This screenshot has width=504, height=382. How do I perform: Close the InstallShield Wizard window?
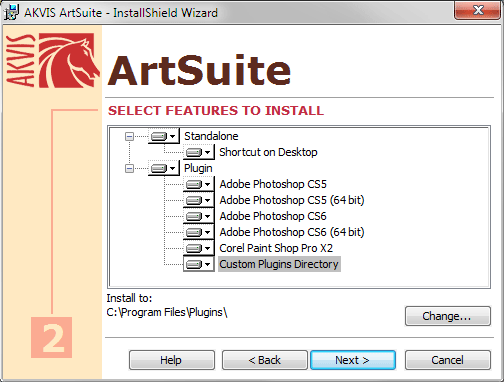pyautogui.click(x=478, y=10)
